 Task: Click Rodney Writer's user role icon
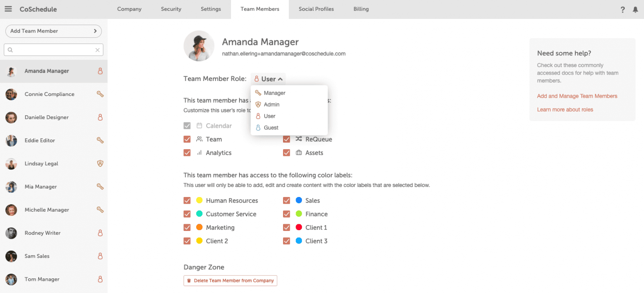click(x=100, y=233)
